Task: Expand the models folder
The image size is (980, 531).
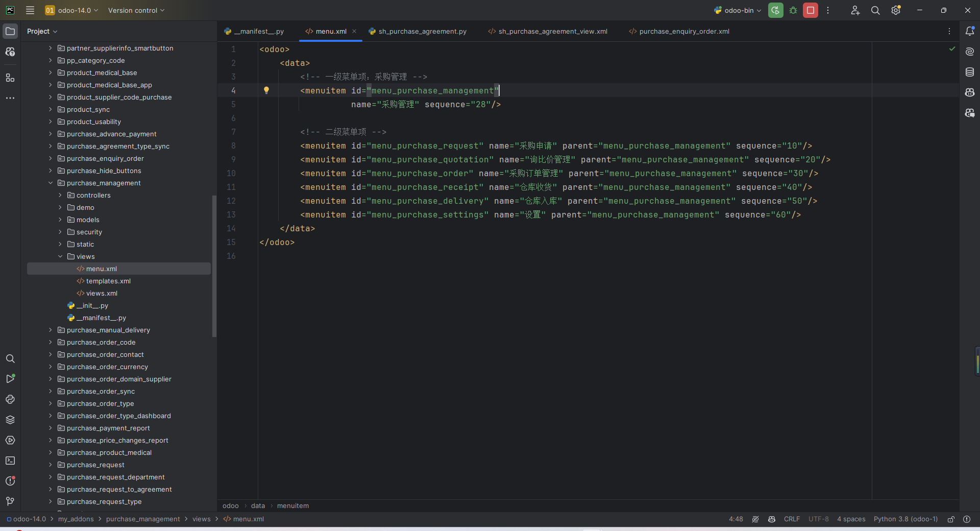Action: tap(60, 220)
